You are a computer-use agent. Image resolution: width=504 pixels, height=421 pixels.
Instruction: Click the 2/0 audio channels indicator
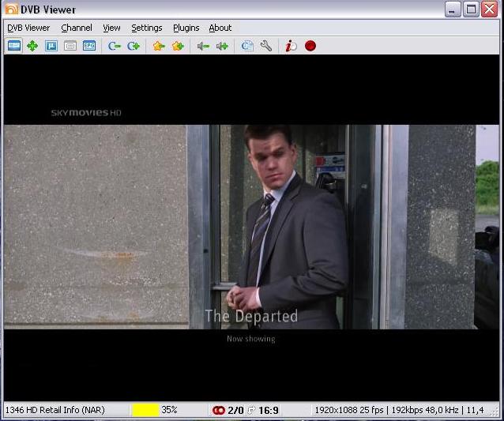pos(235,411)
